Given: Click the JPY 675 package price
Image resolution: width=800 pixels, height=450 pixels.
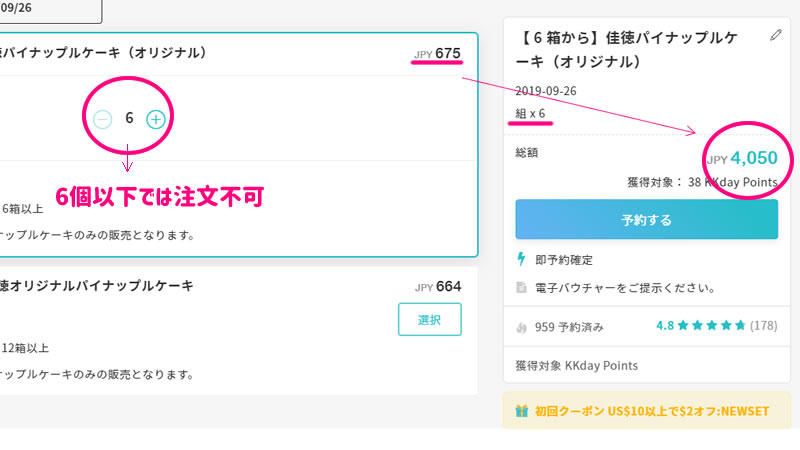Looking at the screenshot, I should [x=437, y=54].
